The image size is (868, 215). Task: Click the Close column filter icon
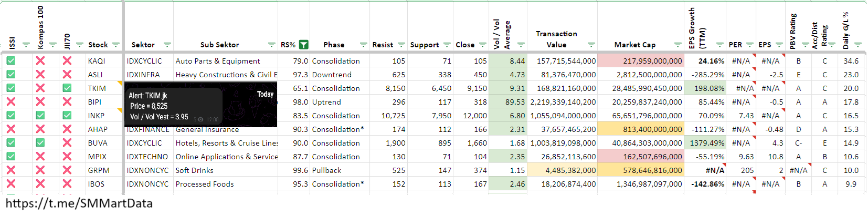coord(482,45)
